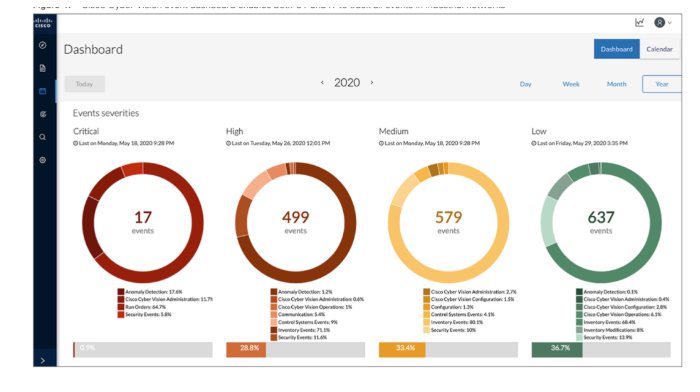Select the Events calendar icon in sidebar
The width and height of the screenshot is (700, 392).
[43, 91]
